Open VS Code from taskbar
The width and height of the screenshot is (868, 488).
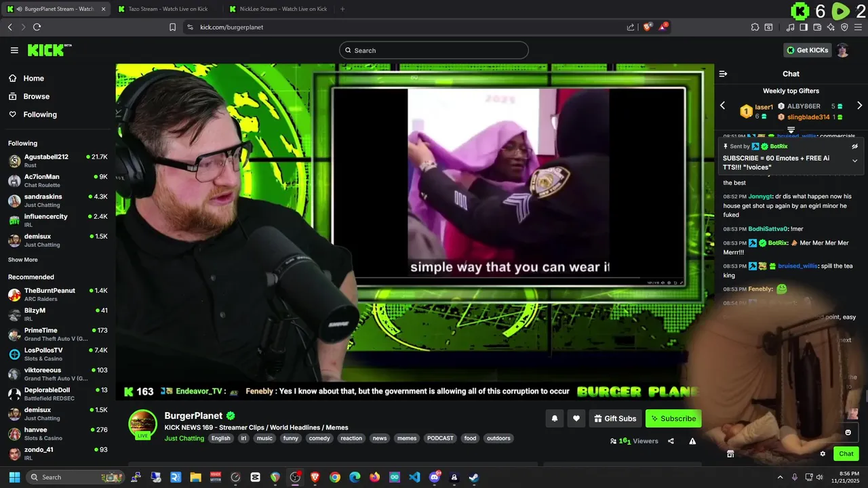tap(414, 477)
